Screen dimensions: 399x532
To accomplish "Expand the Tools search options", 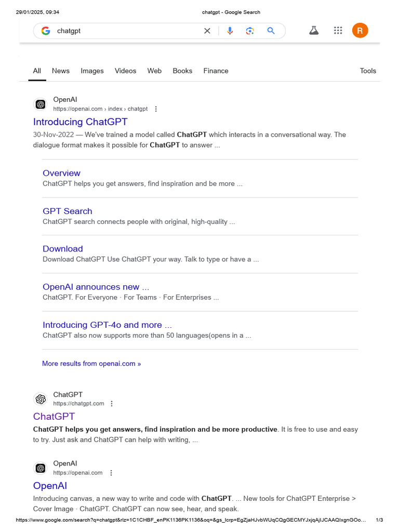I will tap(368, 71).
